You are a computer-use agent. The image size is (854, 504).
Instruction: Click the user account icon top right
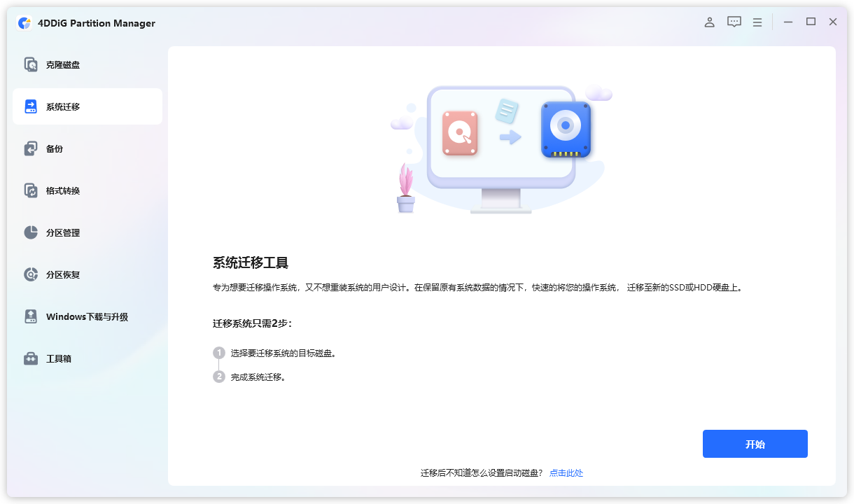tap(709, 22)
